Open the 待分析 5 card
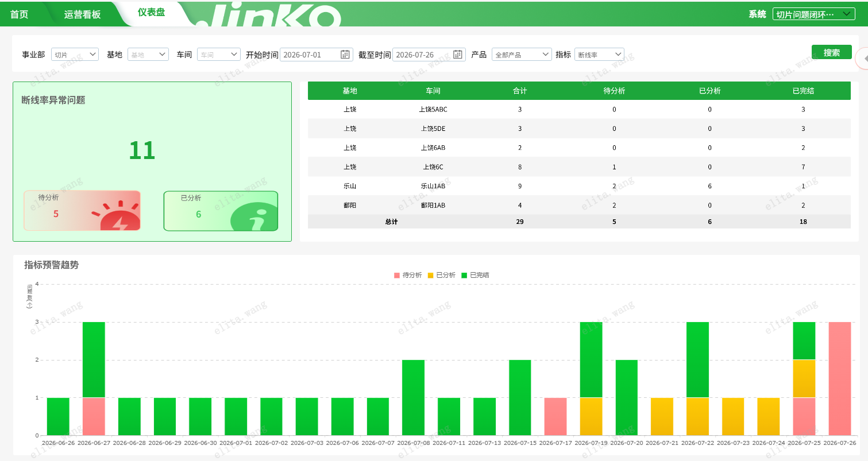The image size is (868, 461). pos(82,211)
